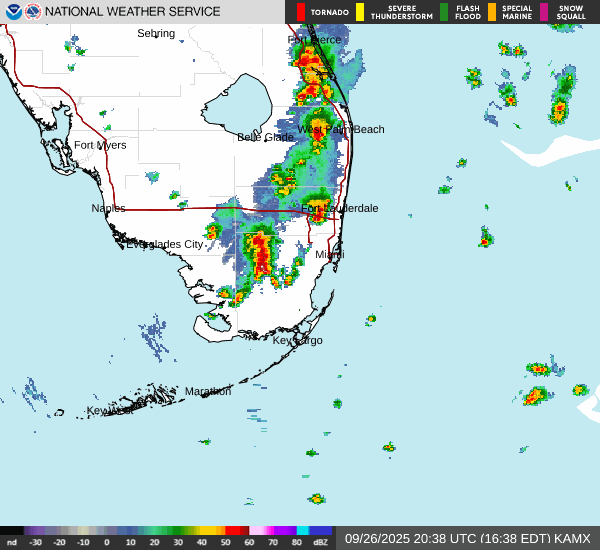The image size is (600, 550).
Task: Click the radar timestamp showing KAMX
Action: (467, 538)
